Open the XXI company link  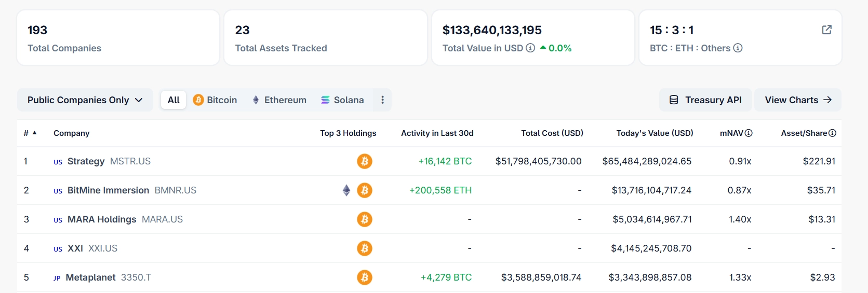(75, 248)
